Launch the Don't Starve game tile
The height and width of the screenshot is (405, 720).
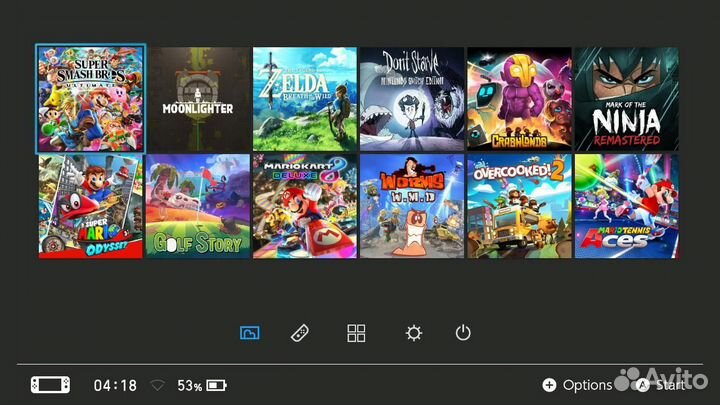click(x=412, y=99)
